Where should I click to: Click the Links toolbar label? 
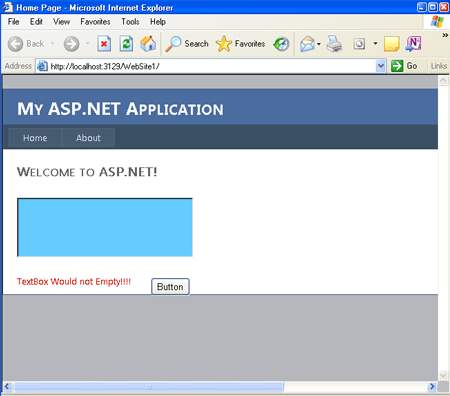tap(439, 66)
